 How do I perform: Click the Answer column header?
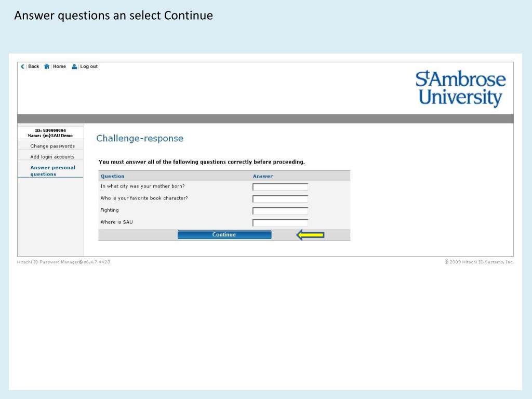click(262, 176)
